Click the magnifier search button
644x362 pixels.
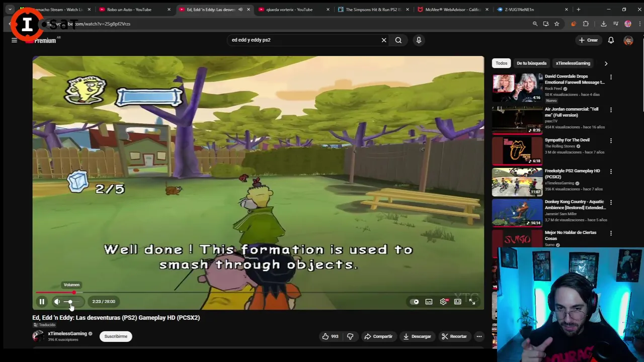pos(398,40)
